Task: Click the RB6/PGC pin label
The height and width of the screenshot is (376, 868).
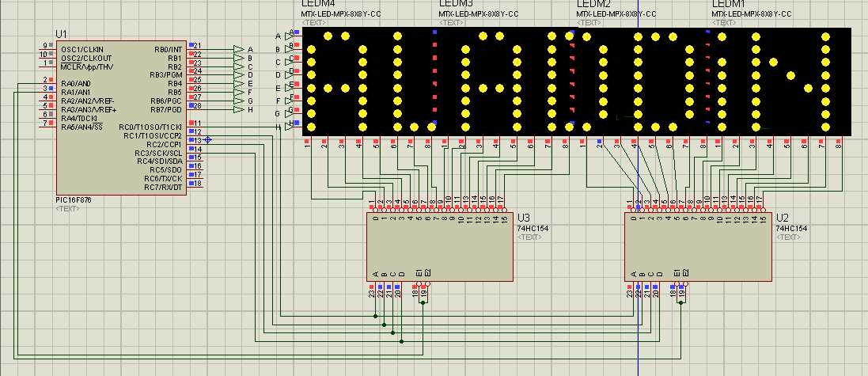Action: [166, 101]
